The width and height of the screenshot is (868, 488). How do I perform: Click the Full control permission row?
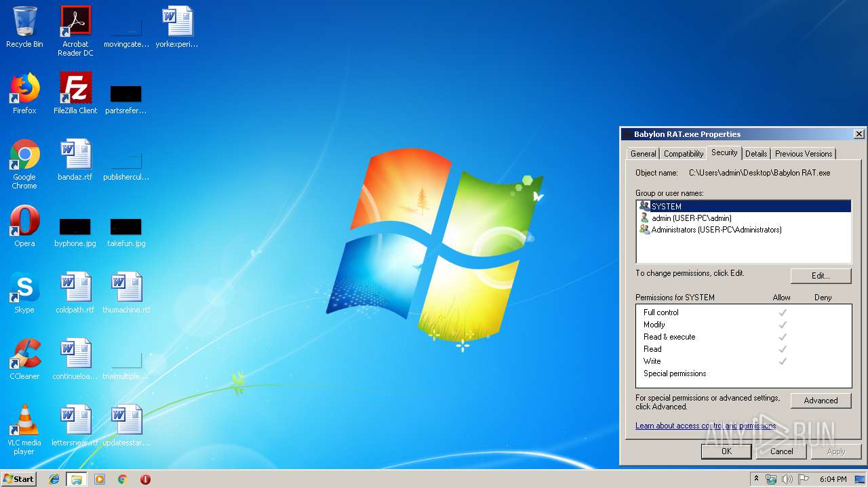pyautogui.click(x=743, y=312)
